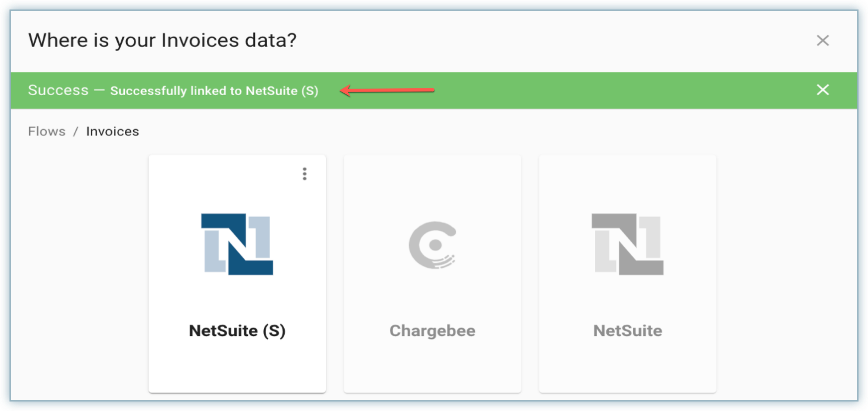Dismiss the green success banner
Image resolution: width=868 pixels, height=411 pixels.
[822, 90]
